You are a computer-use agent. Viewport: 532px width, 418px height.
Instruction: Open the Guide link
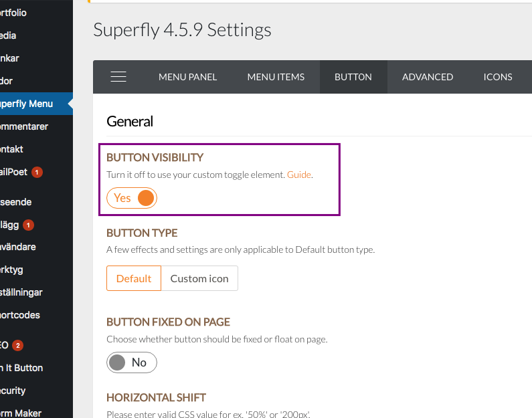click(299, 175)
